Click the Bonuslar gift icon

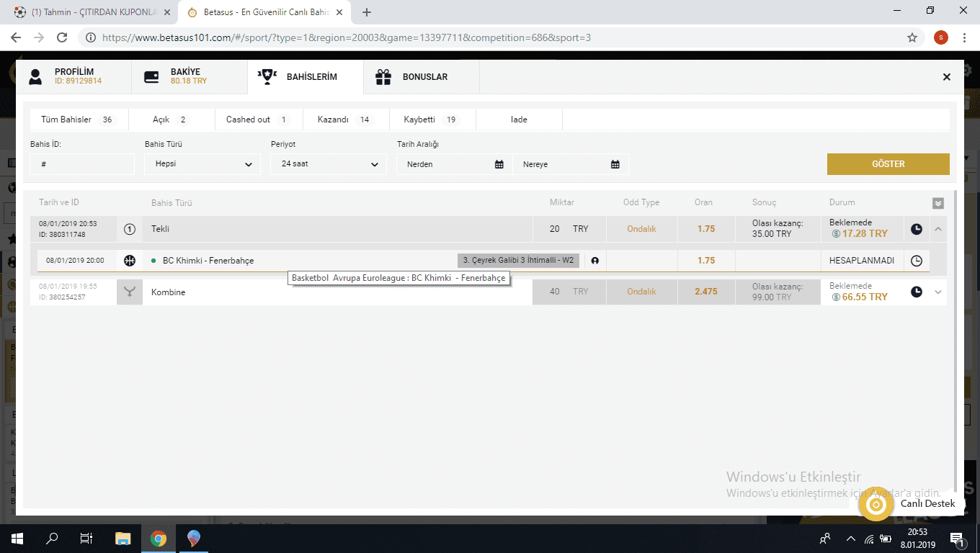point(383,76)
